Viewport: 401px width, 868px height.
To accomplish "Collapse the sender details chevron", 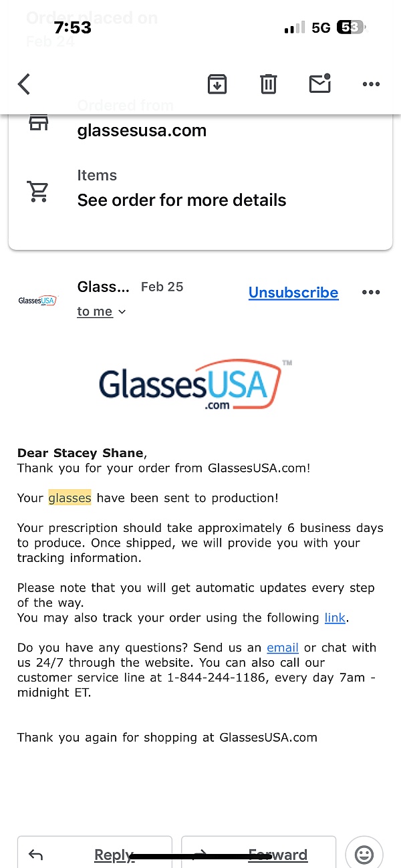I will [x=121, y=311].
